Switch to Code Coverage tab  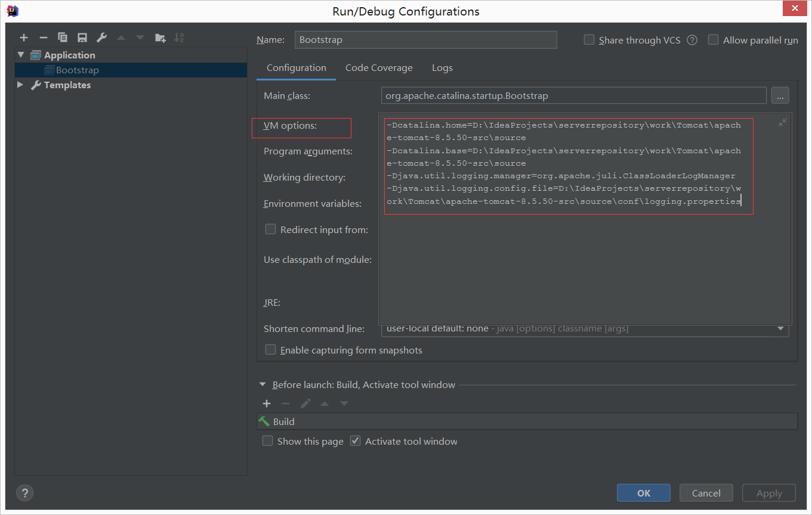point(379,68)
